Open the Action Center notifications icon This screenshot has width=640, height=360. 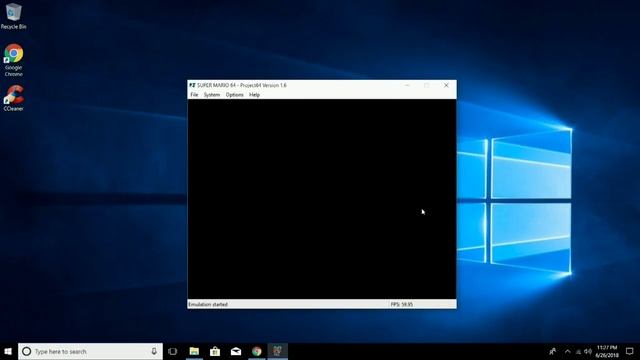(x=630, y=351)
